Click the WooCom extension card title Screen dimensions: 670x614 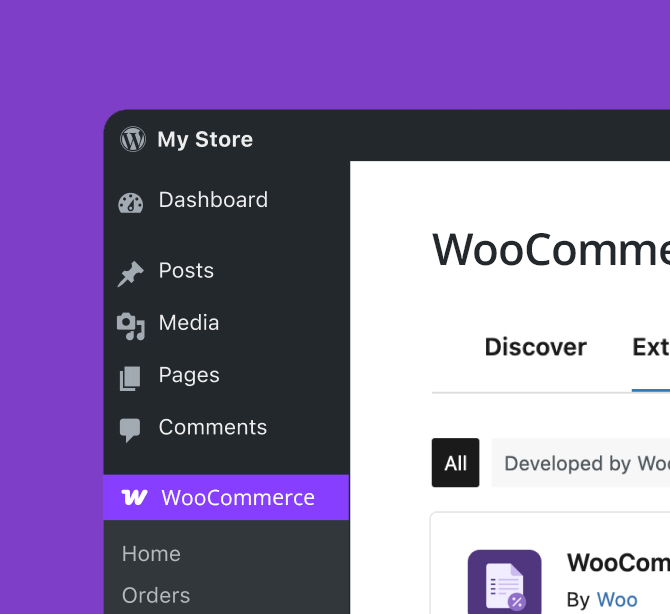[x=618, y=562]
